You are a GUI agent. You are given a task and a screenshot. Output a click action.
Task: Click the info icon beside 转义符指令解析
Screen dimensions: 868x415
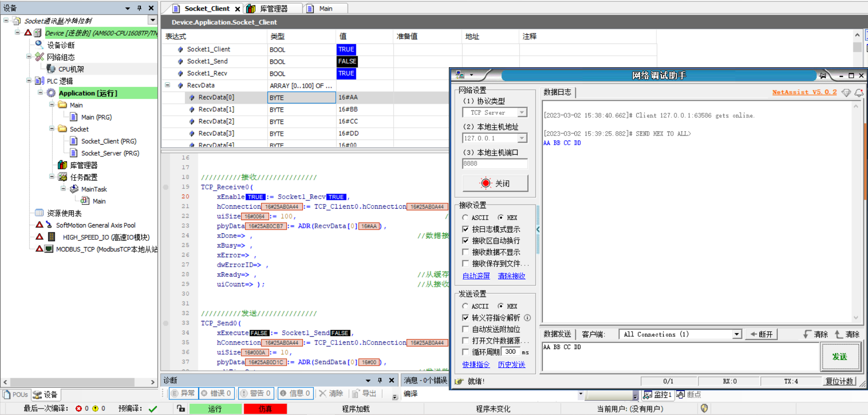tap(527, 318)
